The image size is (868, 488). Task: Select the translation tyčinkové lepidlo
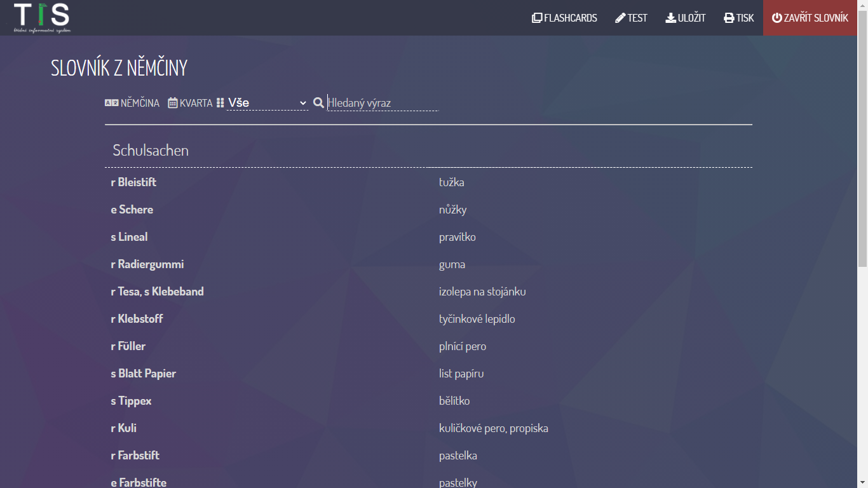pyautogui.click(x=477, y=319)
